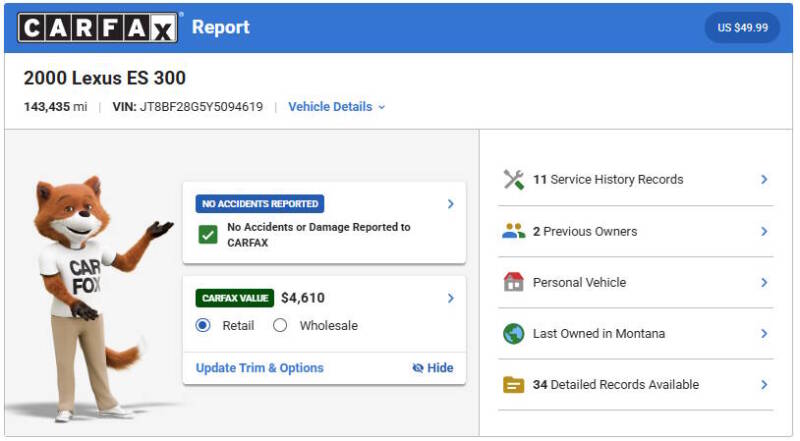Click the CARFAX logo
Viewport: 800px width, 441px height.
(97, 28)
